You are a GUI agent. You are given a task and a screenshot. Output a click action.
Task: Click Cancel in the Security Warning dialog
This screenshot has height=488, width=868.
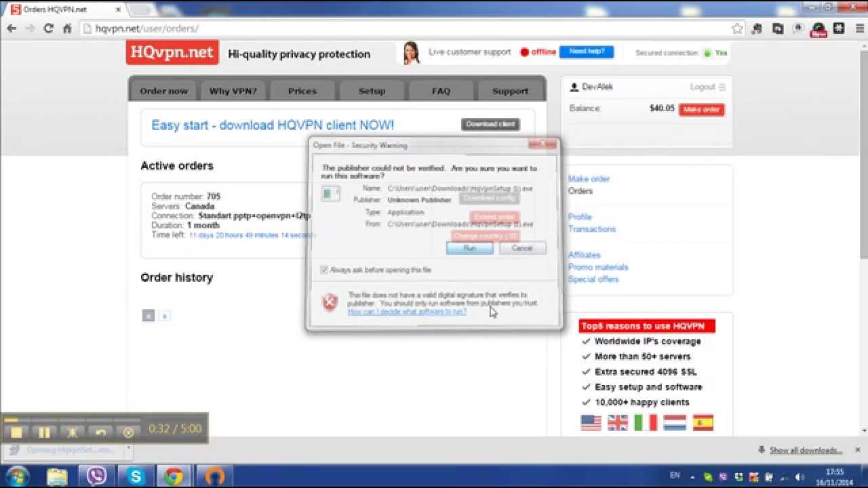click(522, 248)
